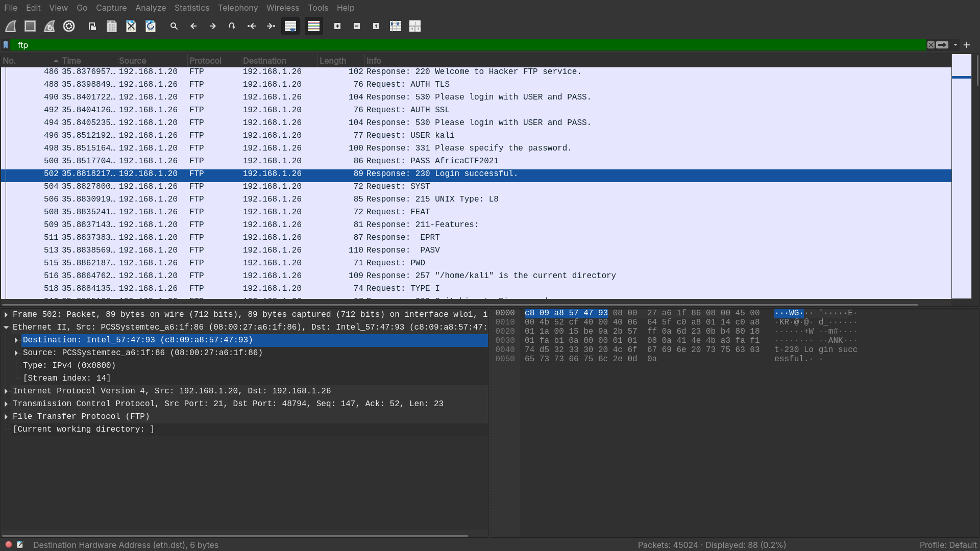This screenshot has height=551, width=980.
Task: Click the shark fin start capture icon
Action: pyautogui.click(x=11, y=26)
